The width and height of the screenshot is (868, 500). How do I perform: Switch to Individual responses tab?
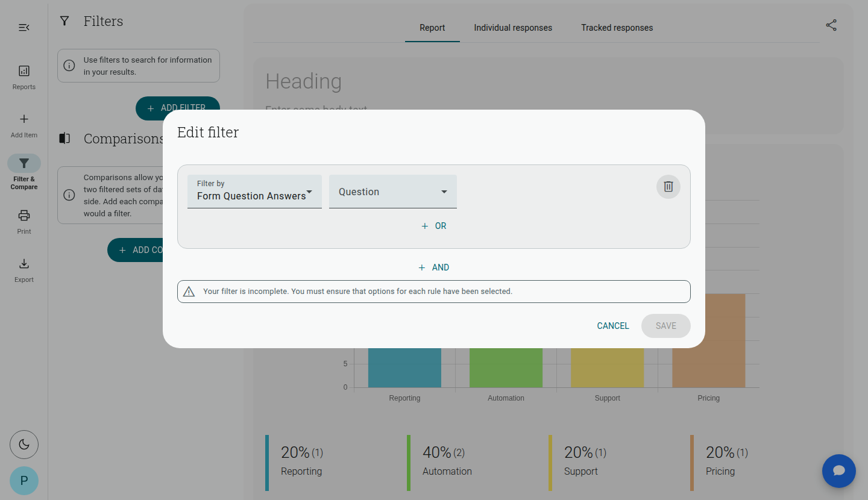pyautogui.click(x=513, y=28)
